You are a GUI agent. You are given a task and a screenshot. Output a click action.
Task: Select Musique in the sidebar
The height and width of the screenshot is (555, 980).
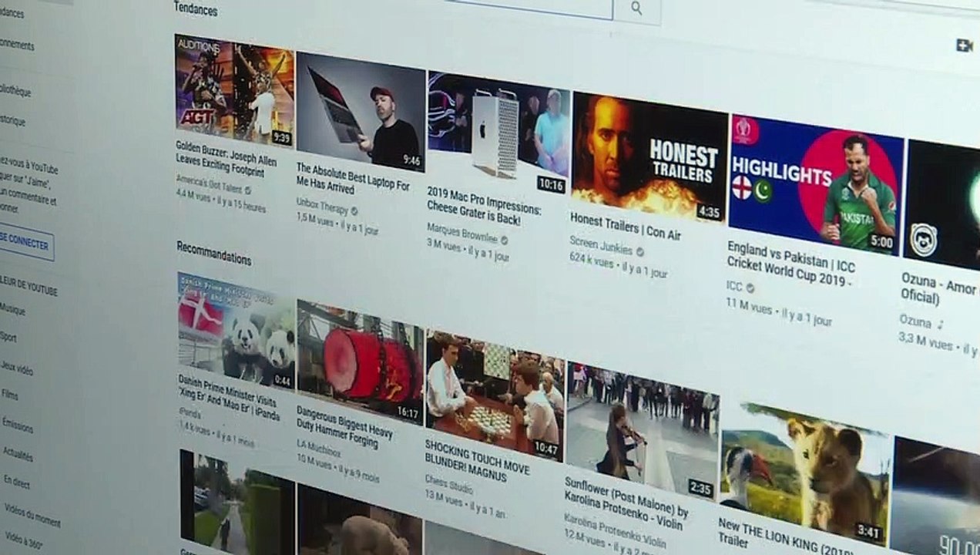pos(12,309)
